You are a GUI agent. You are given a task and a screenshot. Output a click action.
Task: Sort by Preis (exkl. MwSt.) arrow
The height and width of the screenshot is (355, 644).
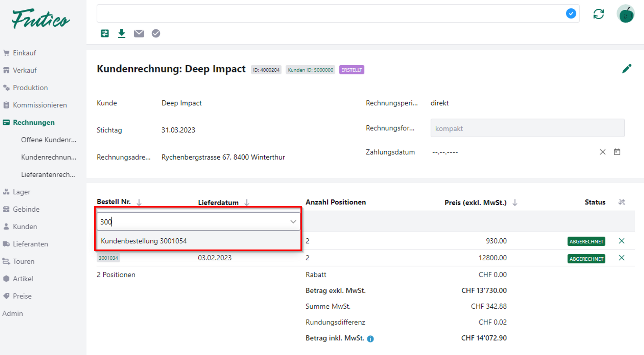click(x=515, y=202)
